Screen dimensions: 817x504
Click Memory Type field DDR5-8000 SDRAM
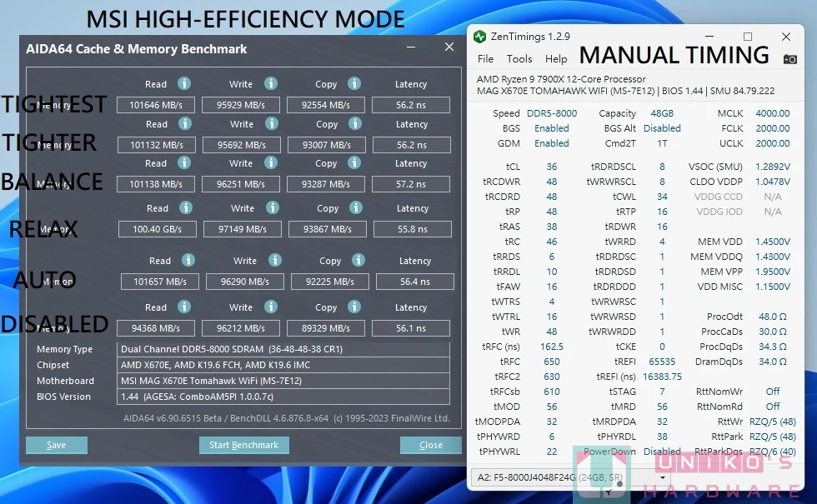coord(283,349)
